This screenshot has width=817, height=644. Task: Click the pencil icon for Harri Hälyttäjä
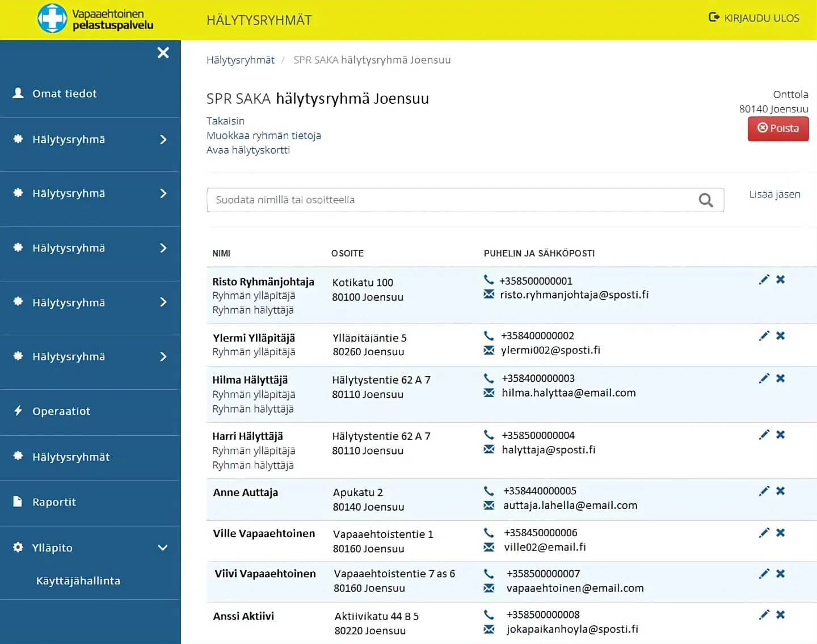pos(764,435)
